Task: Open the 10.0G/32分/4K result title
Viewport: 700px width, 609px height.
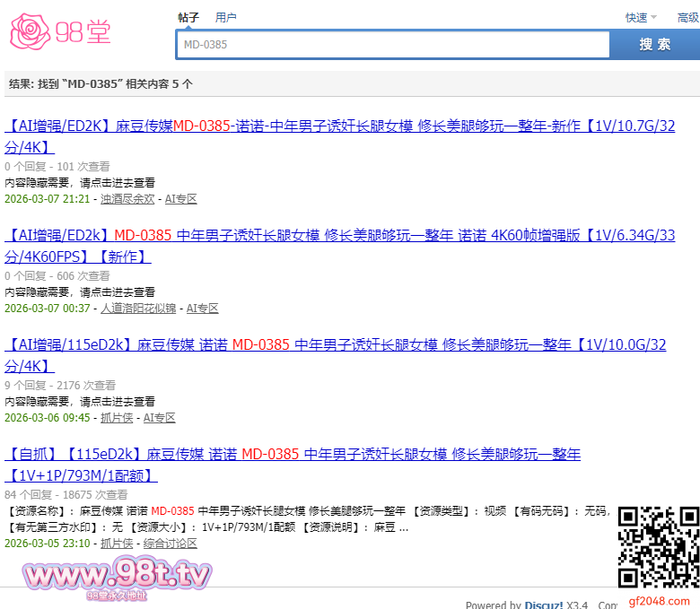Action: (x=336, y=355)
